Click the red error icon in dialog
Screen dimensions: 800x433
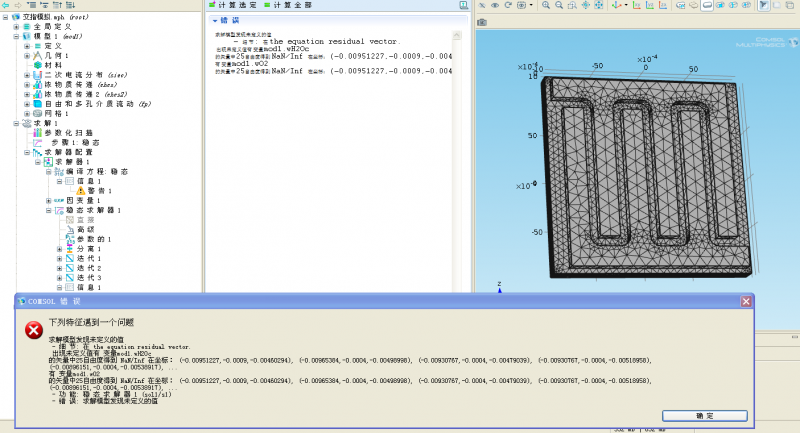click(33, 329)
